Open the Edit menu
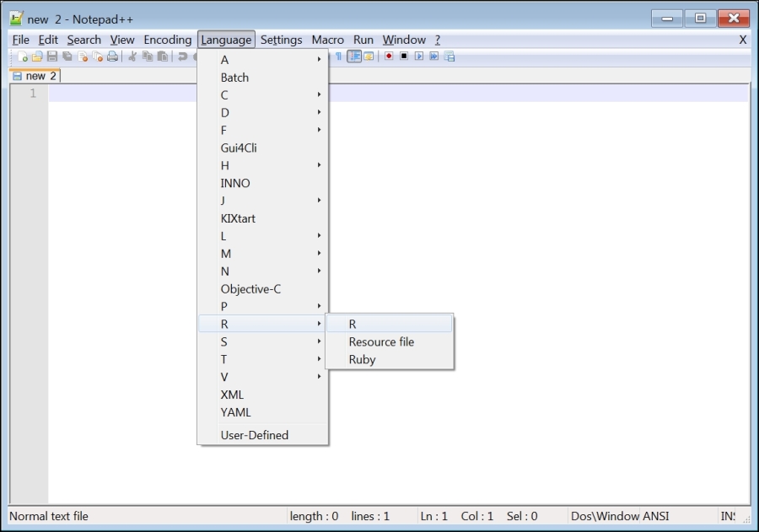 [x=48, y=40]
